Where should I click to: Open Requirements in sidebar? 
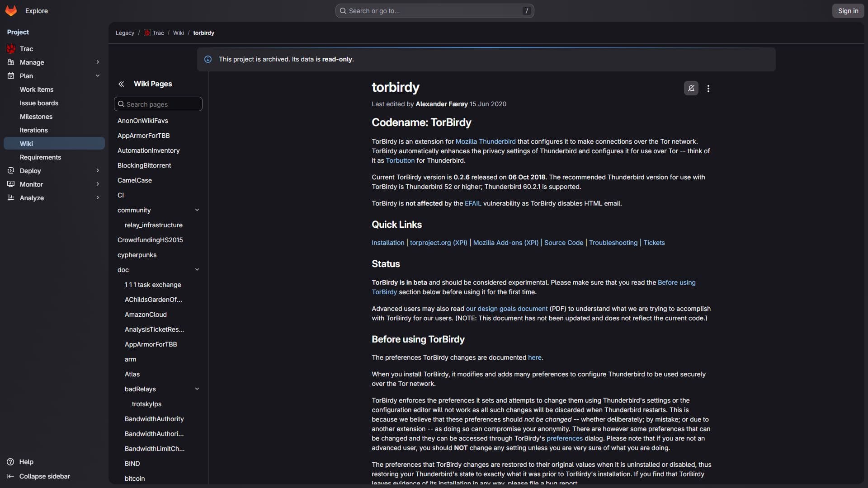tap(54, 157)
